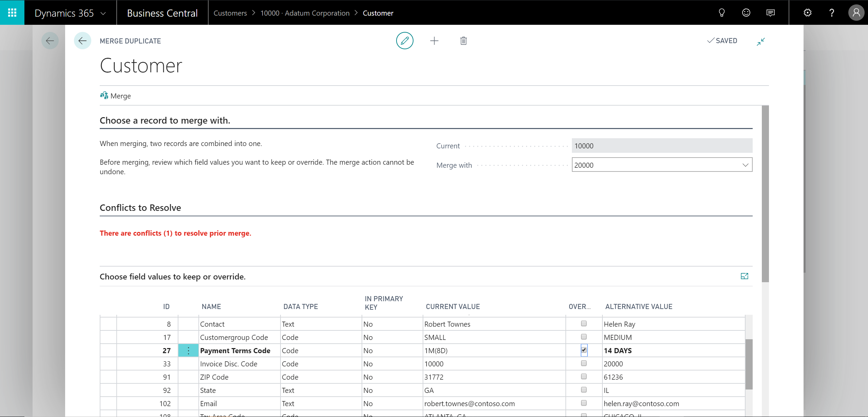The height and width of the screenshot is (417, 868).
Task: Click the new record plus icon
Action: (434, 40)
